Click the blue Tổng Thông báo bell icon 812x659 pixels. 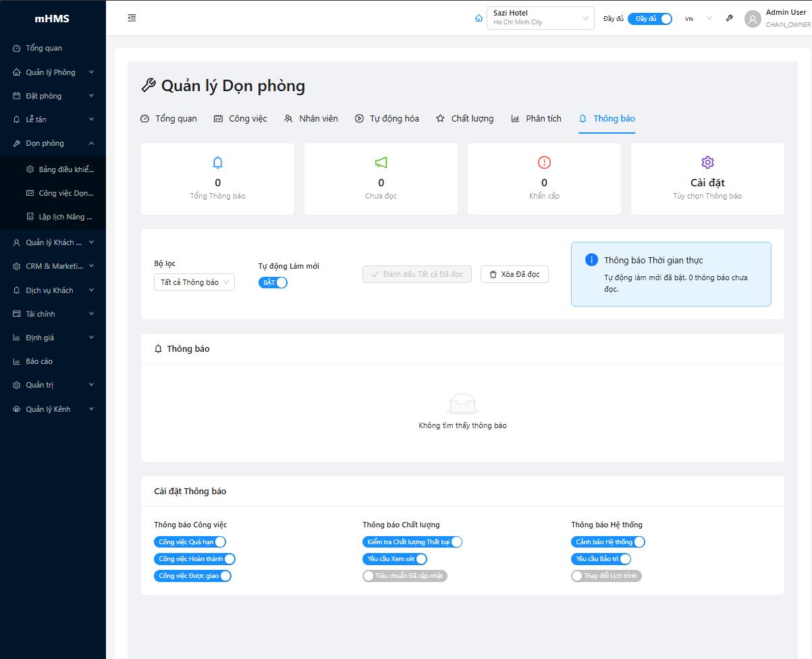point(217,163)
